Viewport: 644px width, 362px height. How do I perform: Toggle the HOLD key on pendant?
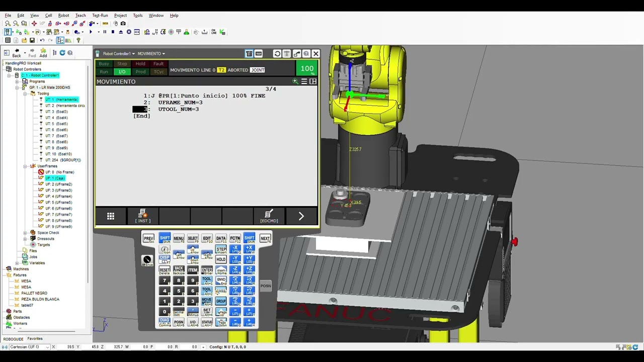coord(221,259)
